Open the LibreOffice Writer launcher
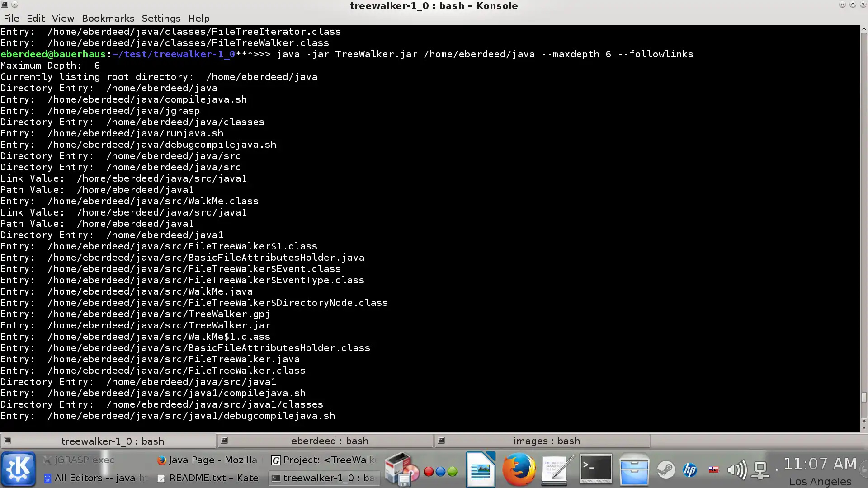868x488 pixels. 481,469
